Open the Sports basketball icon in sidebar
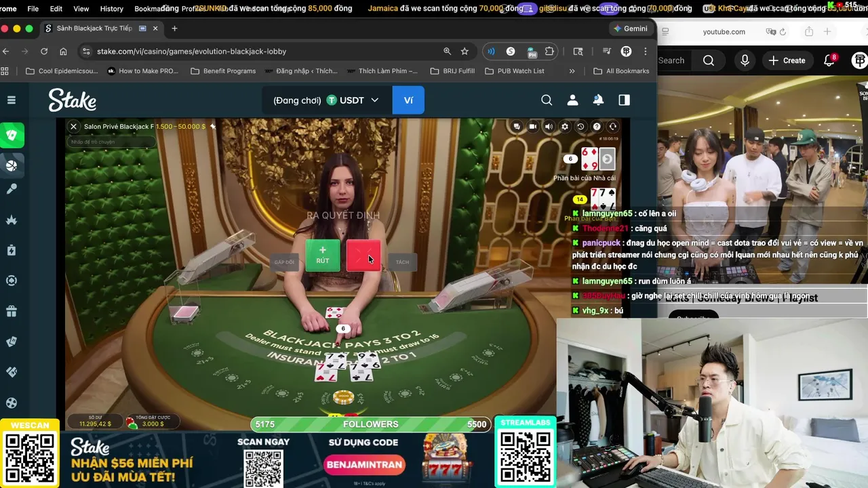This screenshot has height=488, width=868. 12,165
